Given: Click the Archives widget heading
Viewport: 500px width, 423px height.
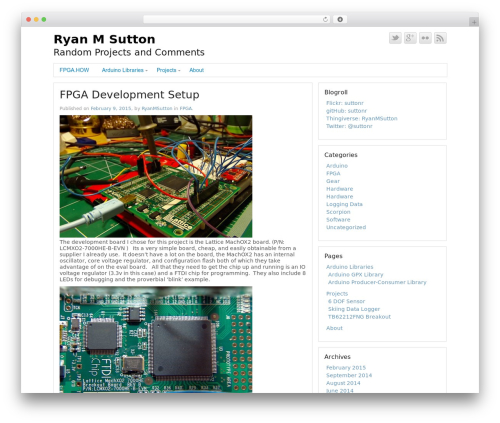Looking at the screenshot, I should point(337,357).
